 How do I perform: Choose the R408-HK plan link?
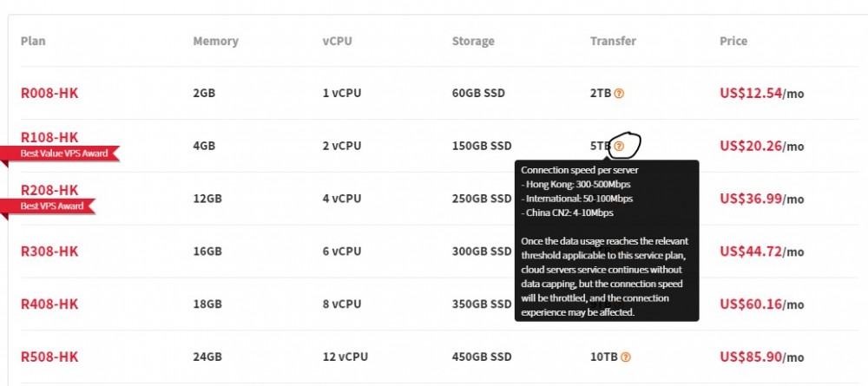(x=49, y=304)
